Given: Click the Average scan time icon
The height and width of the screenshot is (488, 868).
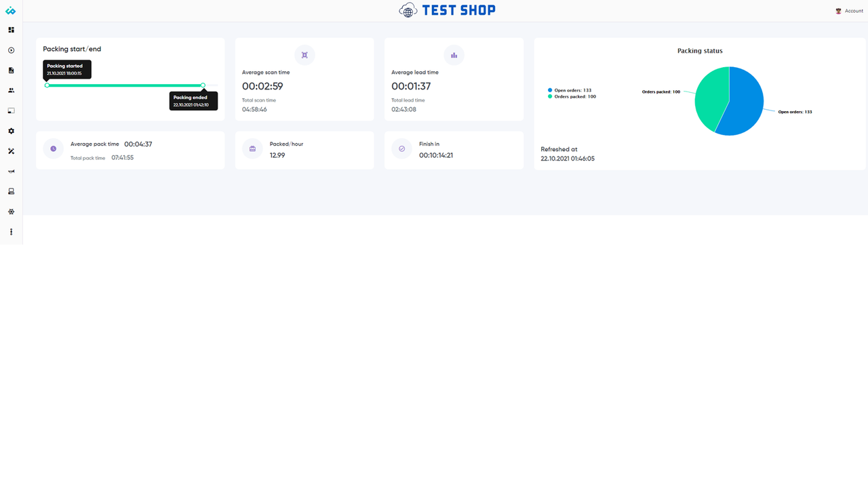Looking at the screenshot, I should [x=304, y=55].
